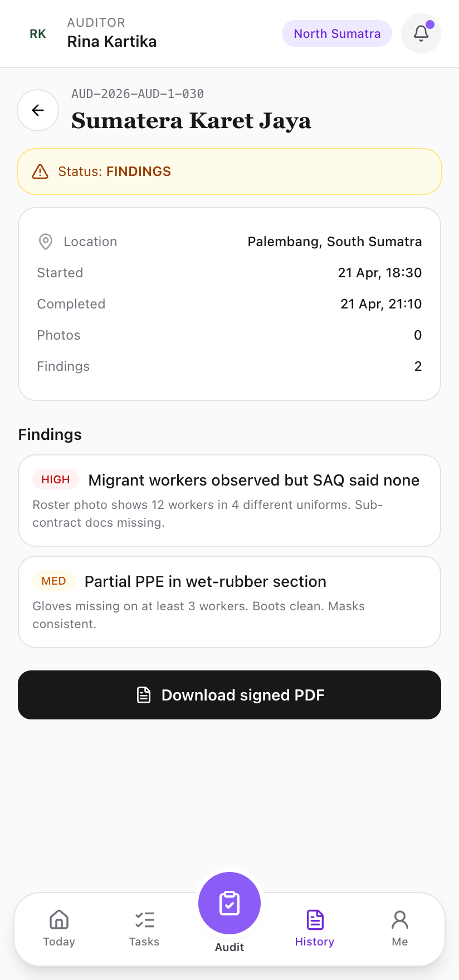Image resolution: width=459 pixels, height=980 pixels.
Task: Click the auditor name Rina Kartika
Action: tap(112, 42)
